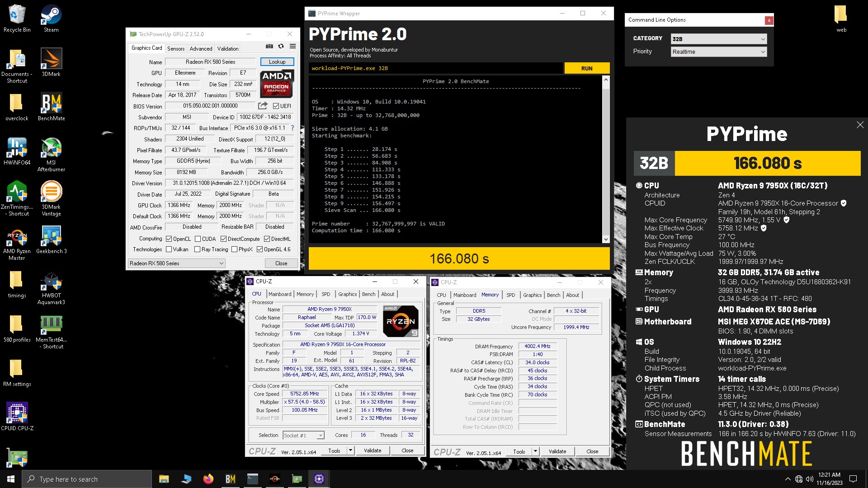Expand Tools dropdown arrow in CPU-Z Memory window

click(535, 451)
